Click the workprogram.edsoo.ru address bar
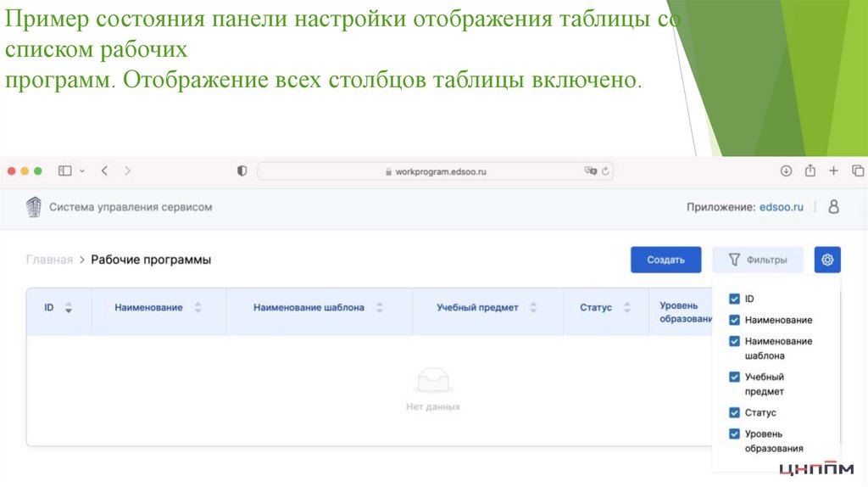Screen dimensions: 868x487 (x=435, y=171)
